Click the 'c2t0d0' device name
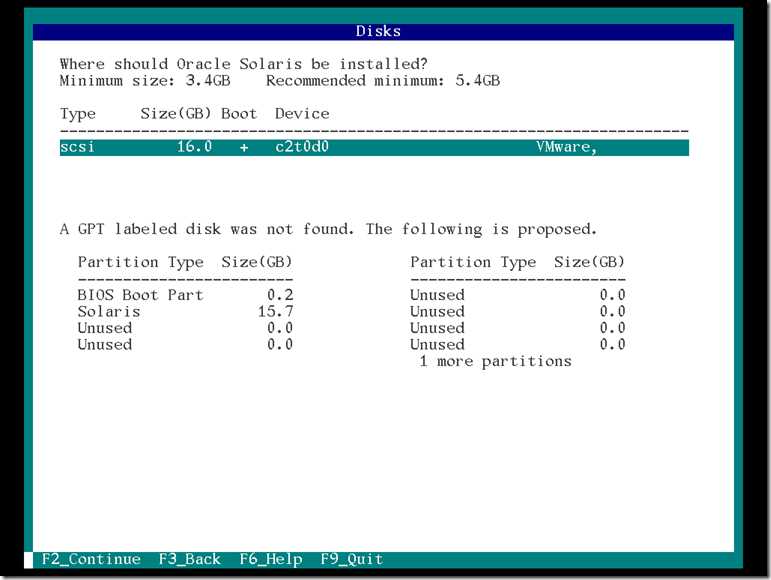The width and height of the screenshot is (771, 580). coord(302,146)
